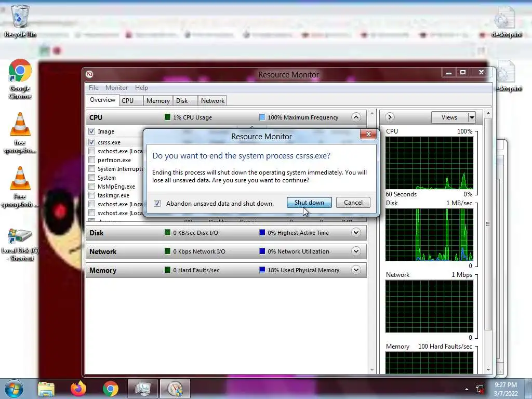Image resolution: width=532 pixels, height=399 pixels.
Task: Toggle the Image select-all checkbox
Action: click(91, 131)
